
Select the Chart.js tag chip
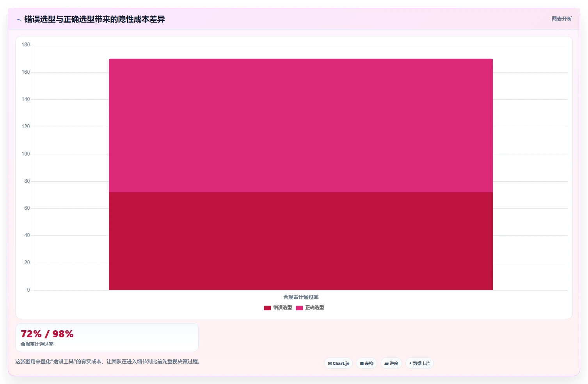[x=338, y=363]
